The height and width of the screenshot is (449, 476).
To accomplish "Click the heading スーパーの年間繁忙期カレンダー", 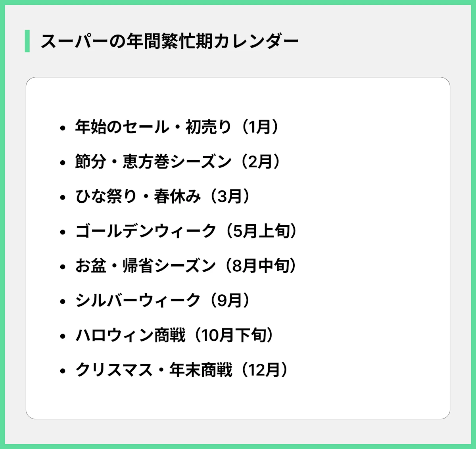I will coord(169,41).
